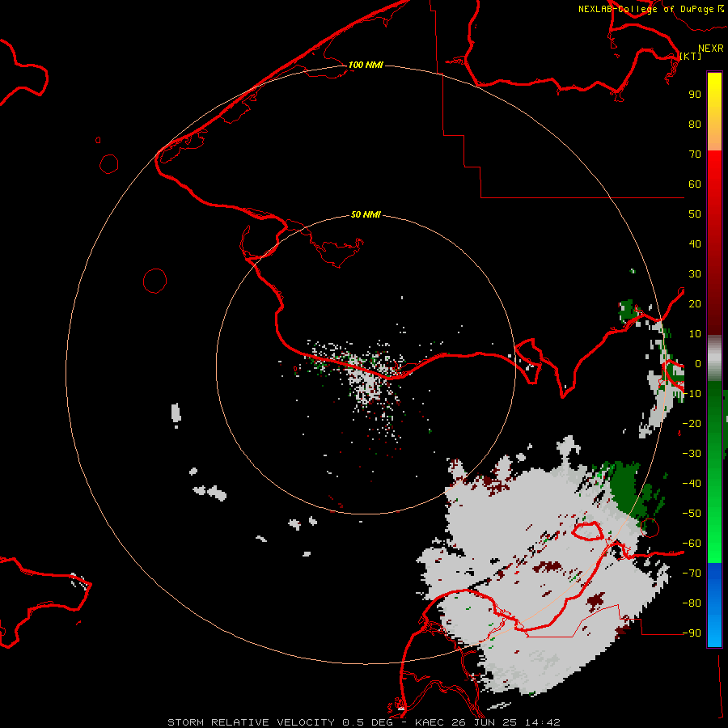Click the 90 value on the velocity scale
The width and height of the screenshot is (728, 728).
695,95
